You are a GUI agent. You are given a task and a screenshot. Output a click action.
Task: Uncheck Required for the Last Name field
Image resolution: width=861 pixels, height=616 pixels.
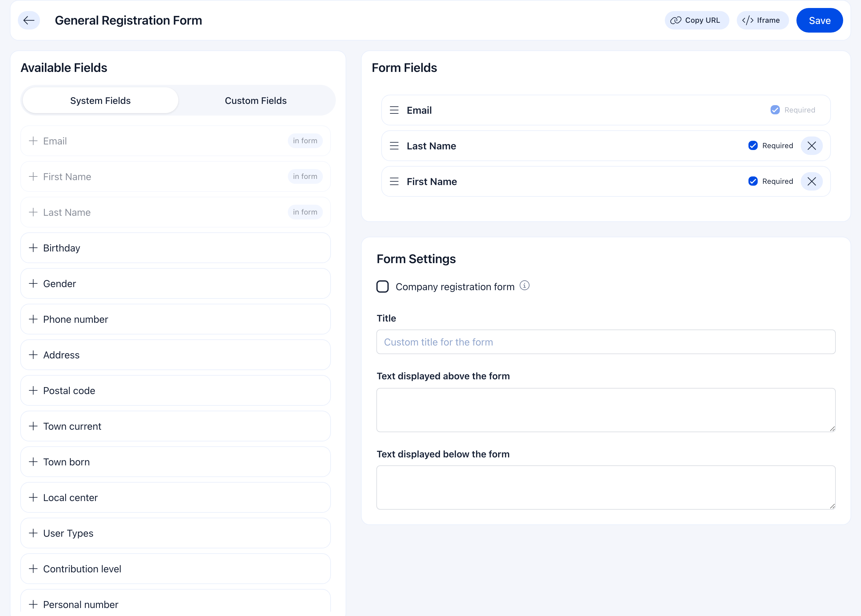click(753, 146)
